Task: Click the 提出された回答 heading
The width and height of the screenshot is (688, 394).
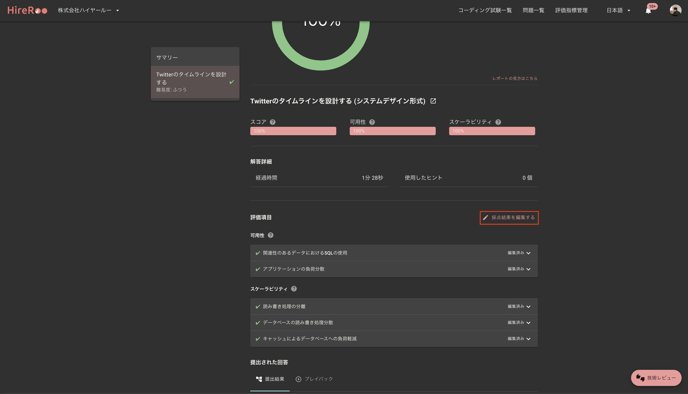Action: 269,362
